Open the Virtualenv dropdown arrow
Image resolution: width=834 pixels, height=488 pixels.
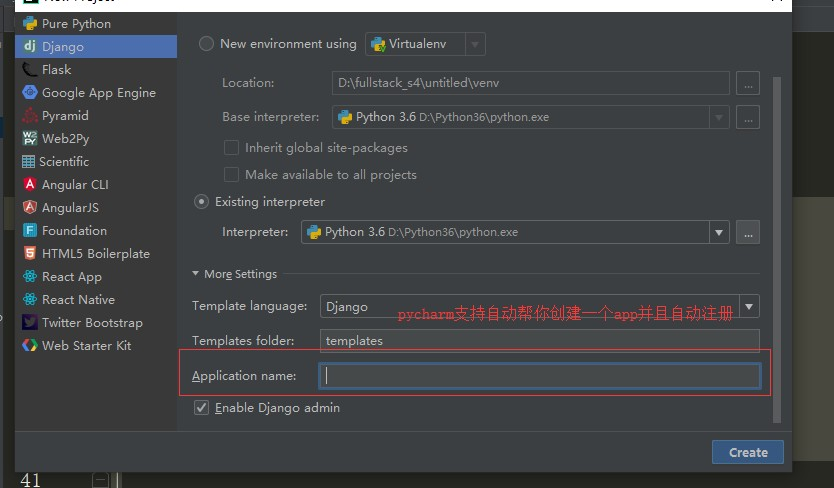tap(475, 44)
